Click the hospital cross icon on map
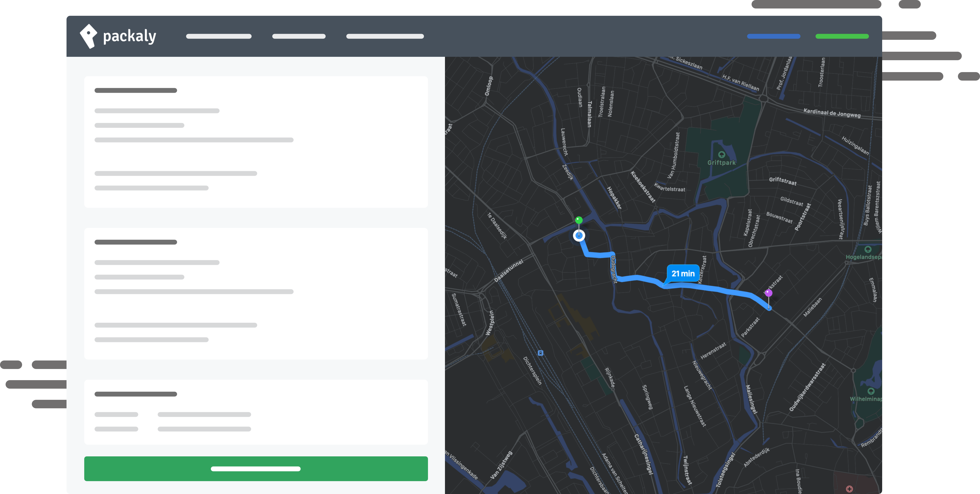Screen dimensions: 980x494 (x=849, y=489)
